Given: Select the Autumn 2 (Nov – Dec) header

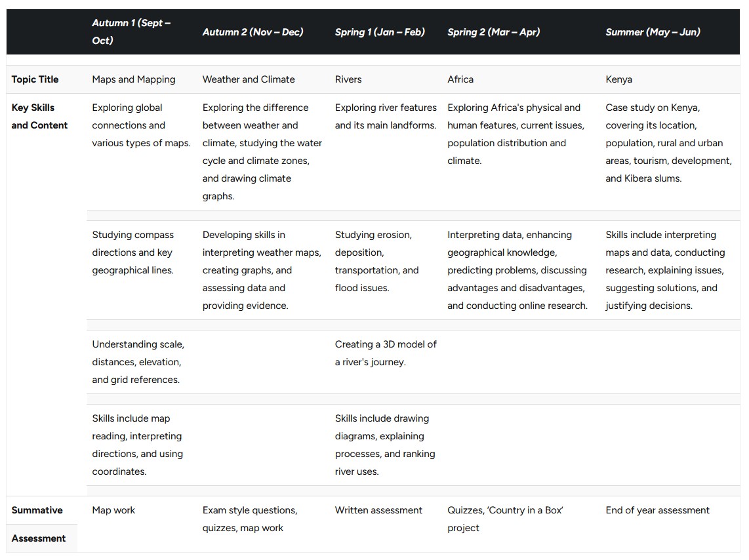Looking at the screenshot, I should click(x=253, y=32).
